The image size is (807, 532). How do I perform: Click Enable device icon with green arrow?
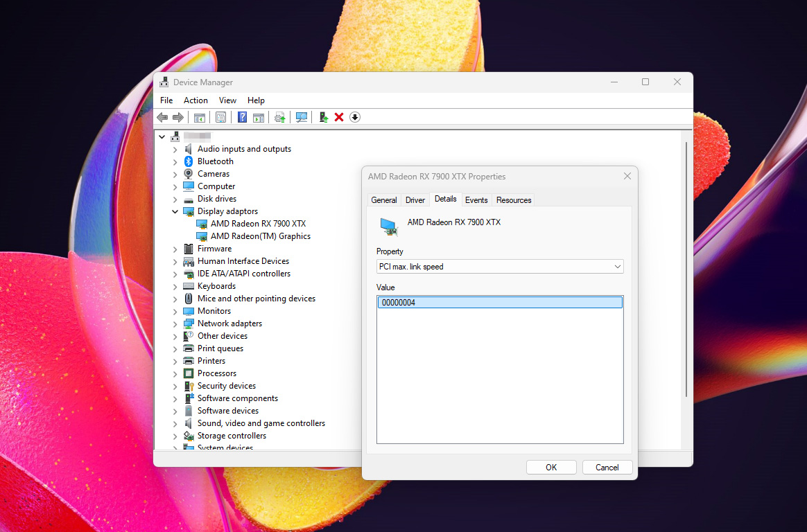[x=323, y=117]
